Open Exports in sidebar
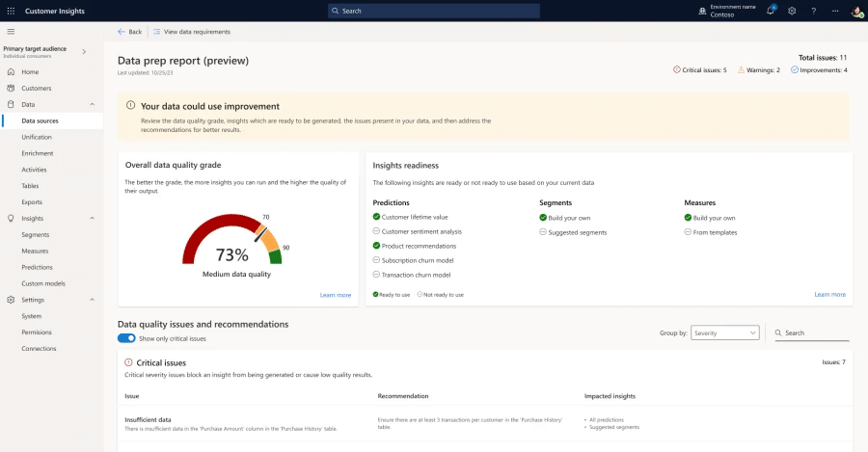 [32, 202]
